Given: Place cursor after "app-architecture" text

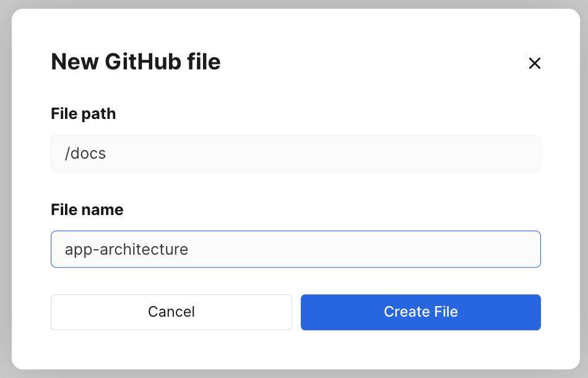Looking at the screenshot, I should coord(189,249).
